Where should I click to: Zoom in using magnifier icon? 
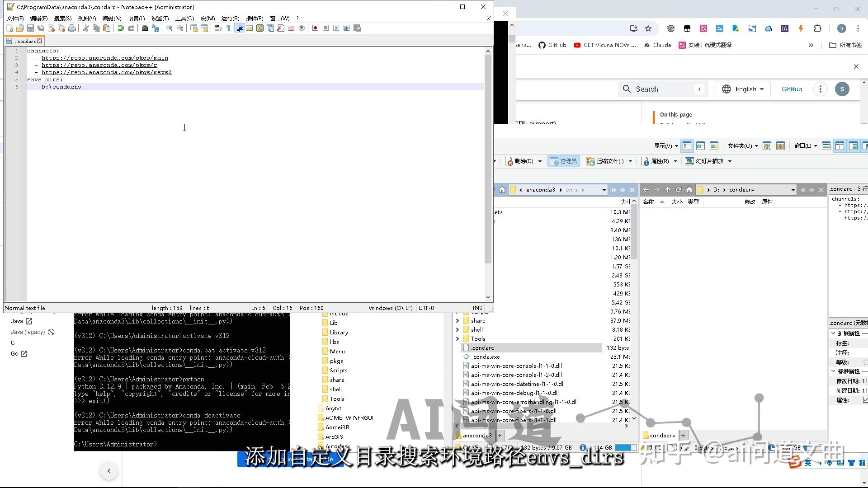coord(170,28)
